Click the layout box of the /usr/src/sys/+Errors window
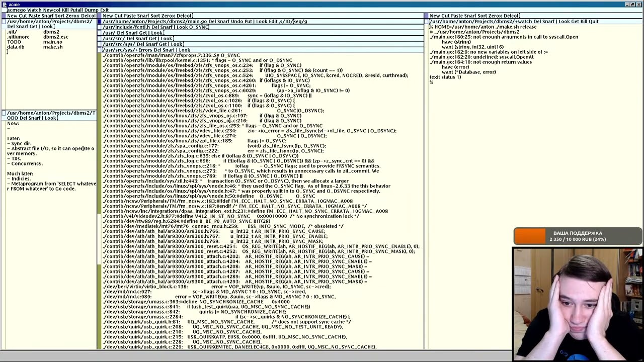644x362 pixels. pos(100,50)
